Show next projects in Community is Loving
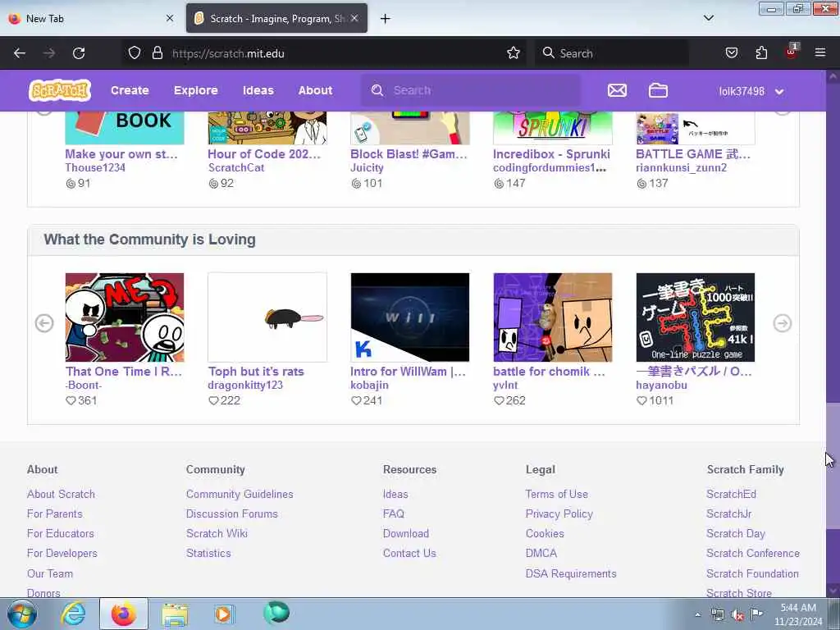The height and width of the screenshot is (630, 840). tap(782, 323)
